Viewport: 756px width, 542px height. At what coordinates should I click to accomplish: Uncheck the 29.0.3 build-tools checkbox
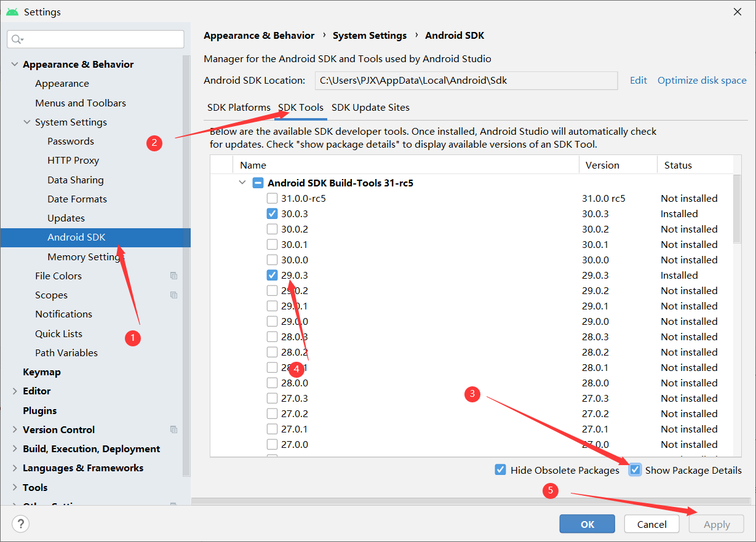pos(272,276)
